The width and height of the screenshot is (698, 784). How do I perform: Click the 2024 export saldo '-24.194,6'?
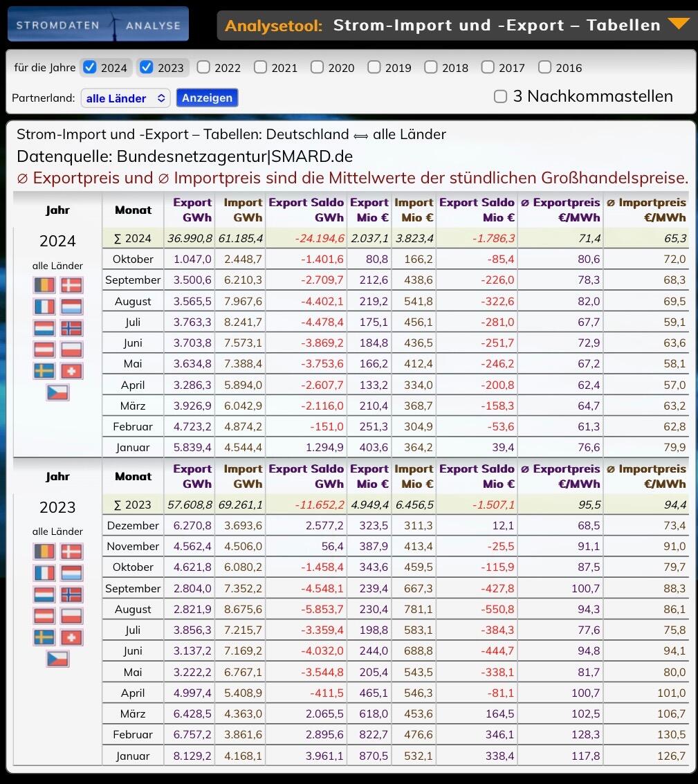(320, 239)
